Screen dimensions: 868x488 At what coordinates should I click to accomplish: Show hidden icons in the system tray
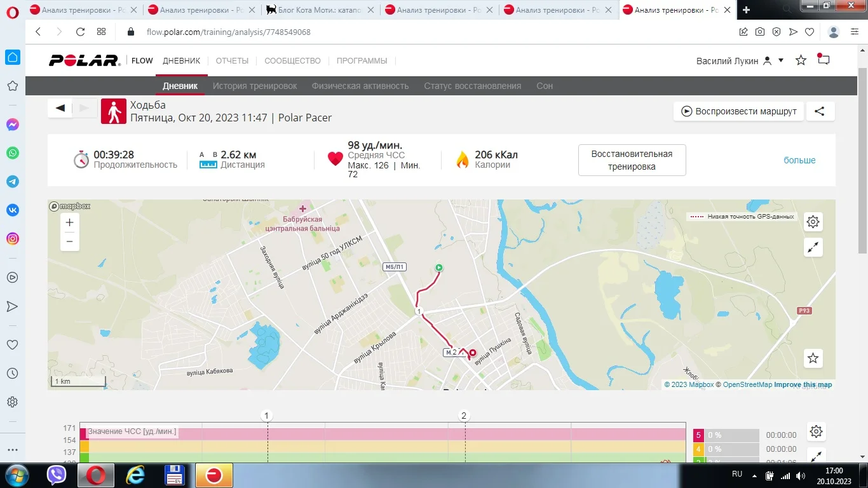754,475
